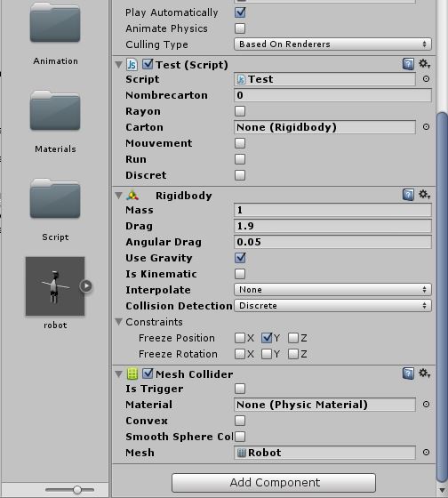Click object picker for Material field
448x498 pixels.
(x=426, y=405)
